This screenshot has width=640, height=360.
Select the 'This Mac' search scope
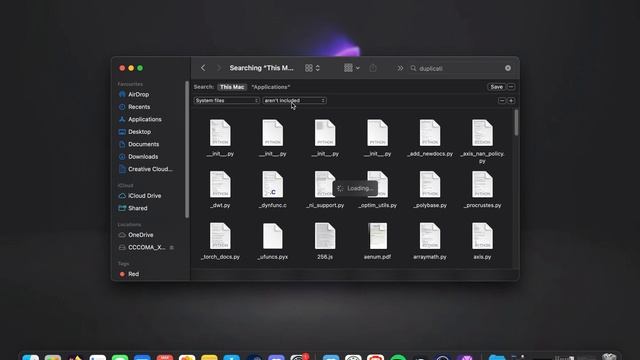[232, 87]
